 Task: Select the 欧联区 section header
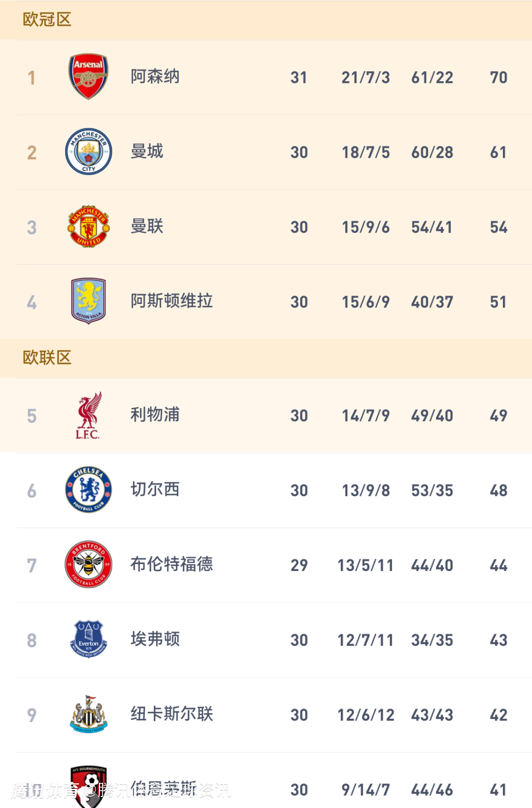47,358
